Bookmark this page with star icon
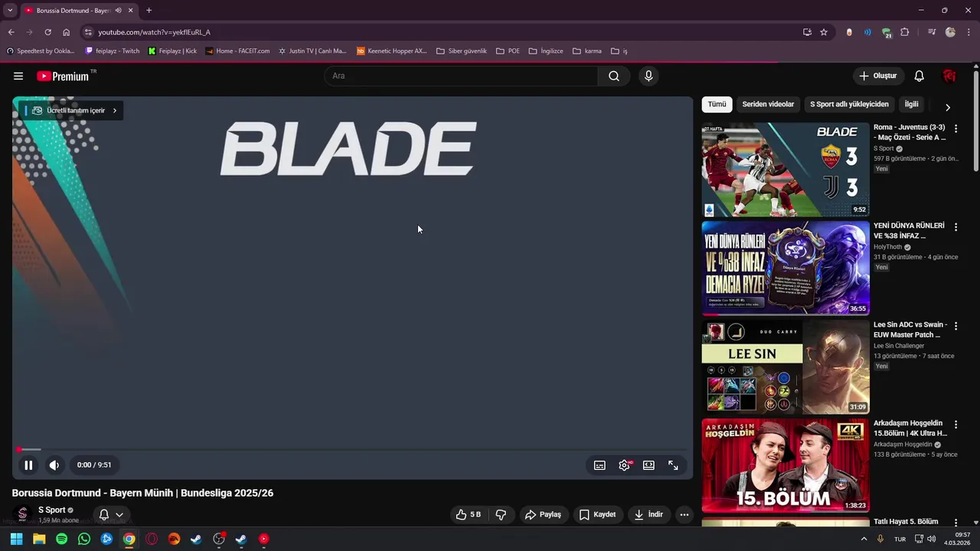The height and width of the screenshot is (551, 980). point(824,32)
